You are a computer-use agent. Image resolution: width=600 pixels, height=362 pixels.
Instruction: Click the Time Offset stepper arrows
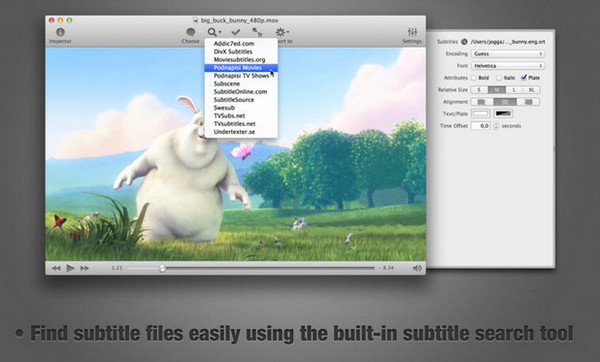496,126
